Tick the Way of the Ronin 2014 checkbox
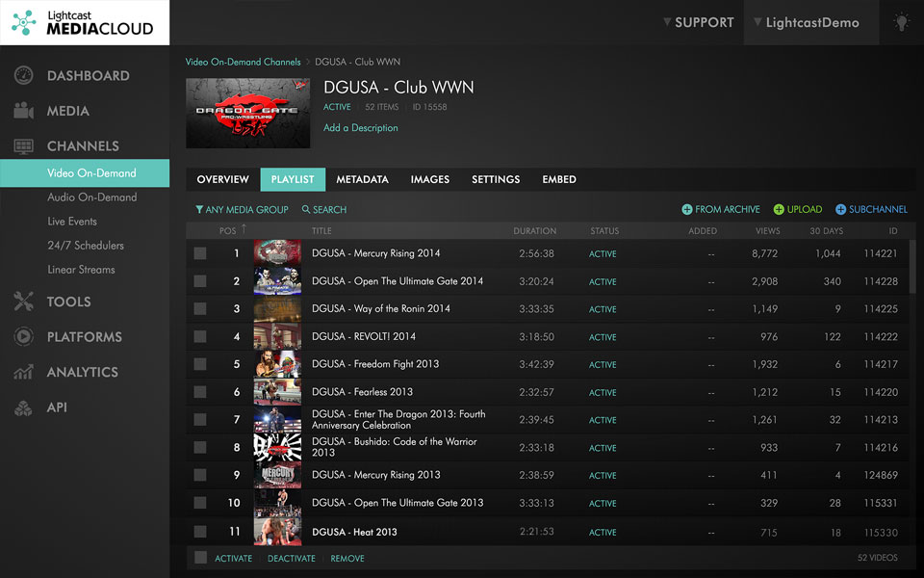This screenshot has width=924, height=578. tap(200, 308)
